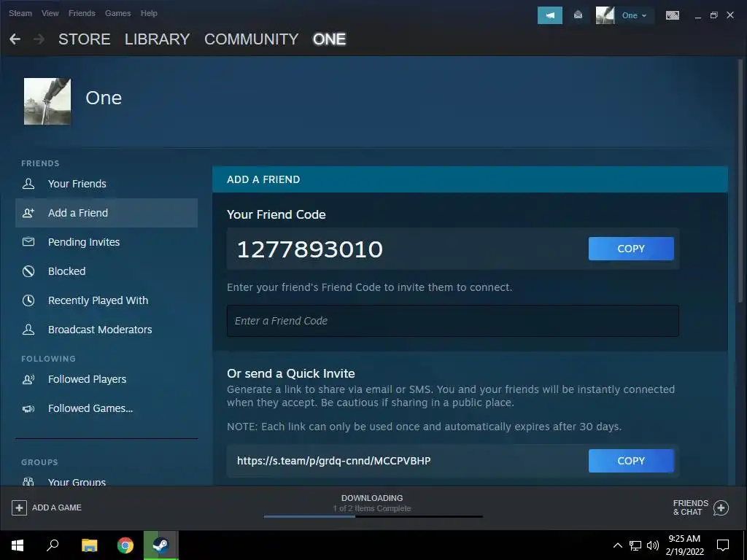Viewport: 747px width, 560px height.
Task: Go to the STORE tab
Action: (85, 39)
